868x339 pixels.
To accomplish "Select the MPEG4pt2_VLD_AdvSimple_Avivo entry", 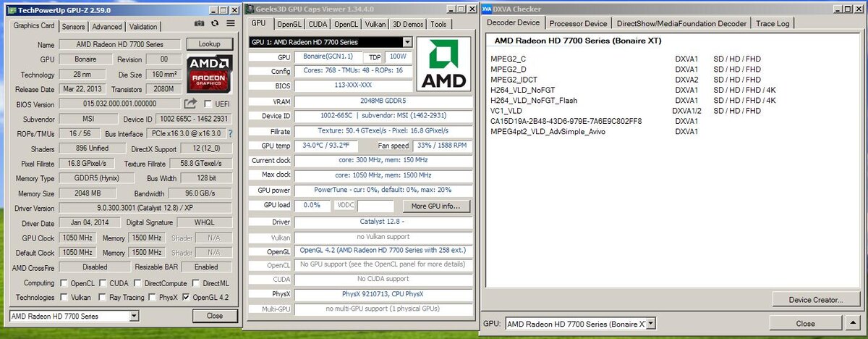I will (548, 132).
